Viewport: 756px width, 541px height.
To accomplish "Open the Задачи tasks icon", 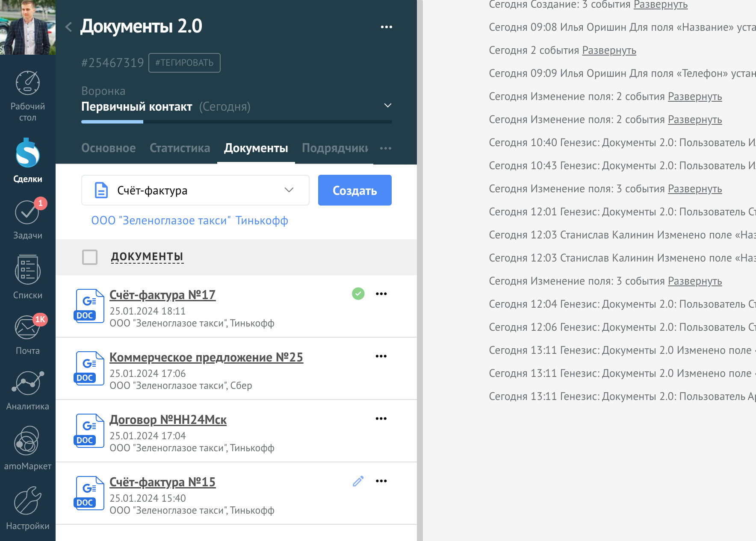I will 27,212.
